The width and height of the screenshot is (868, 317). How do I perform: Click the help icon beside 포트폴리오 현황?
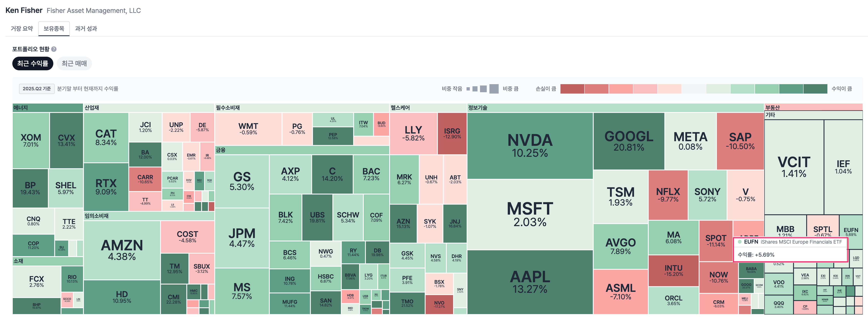point(54,49)
